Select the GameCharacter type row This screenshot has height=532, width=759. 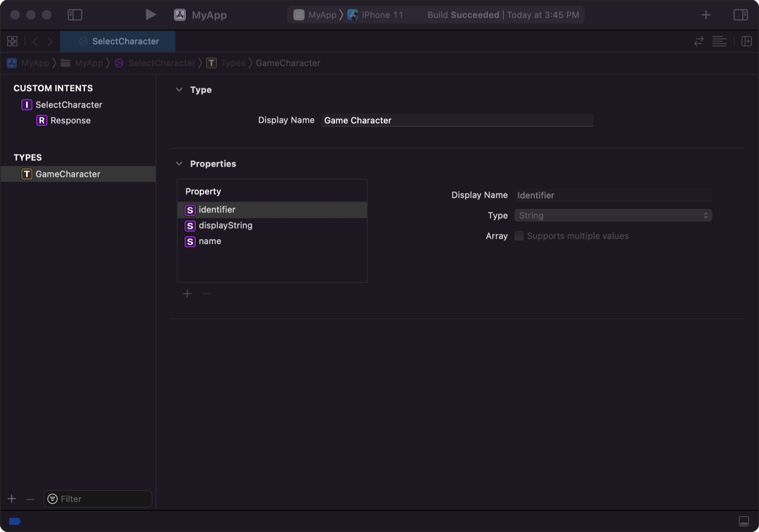pyautogui.click(x=78, y=174)
